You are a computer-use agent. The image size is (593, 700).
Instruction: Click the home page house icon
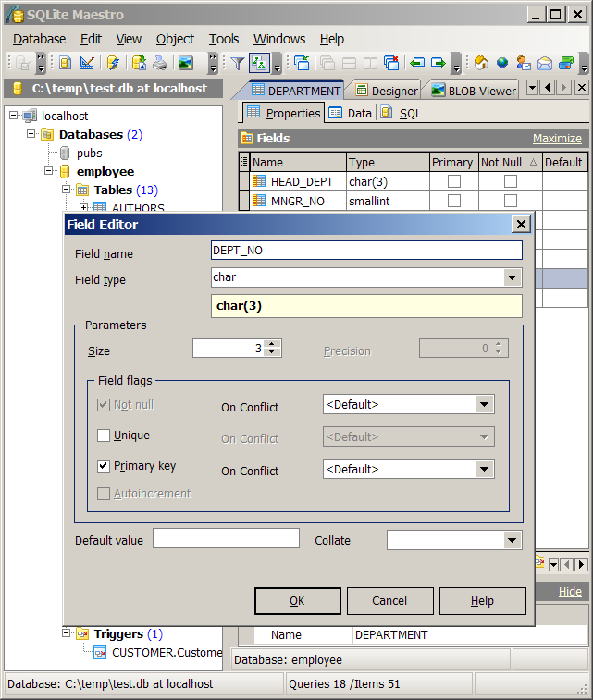coord(481,63)
